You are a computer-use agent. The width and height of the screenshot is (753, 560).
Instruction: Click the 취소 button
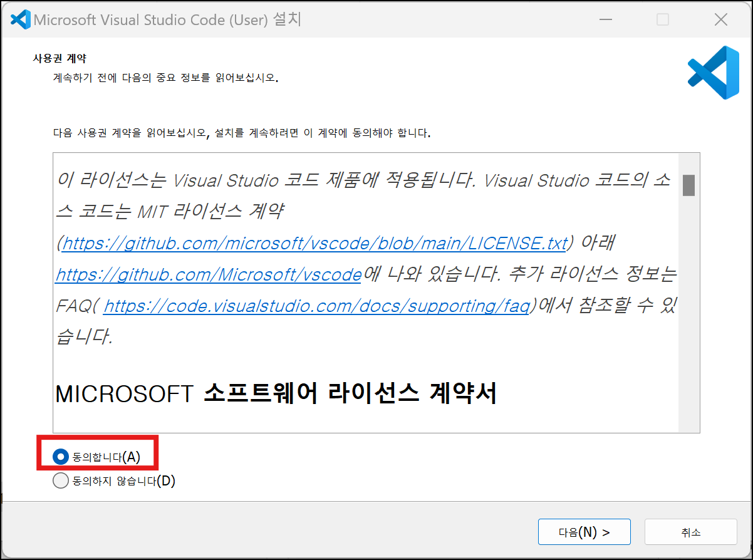(691, 532)
